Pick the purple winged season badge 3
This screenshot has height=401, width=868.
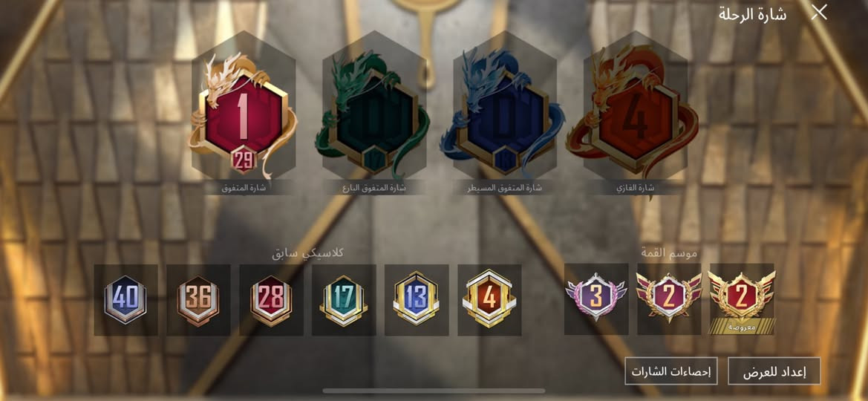pyautogui.click(x=596, y=299)
